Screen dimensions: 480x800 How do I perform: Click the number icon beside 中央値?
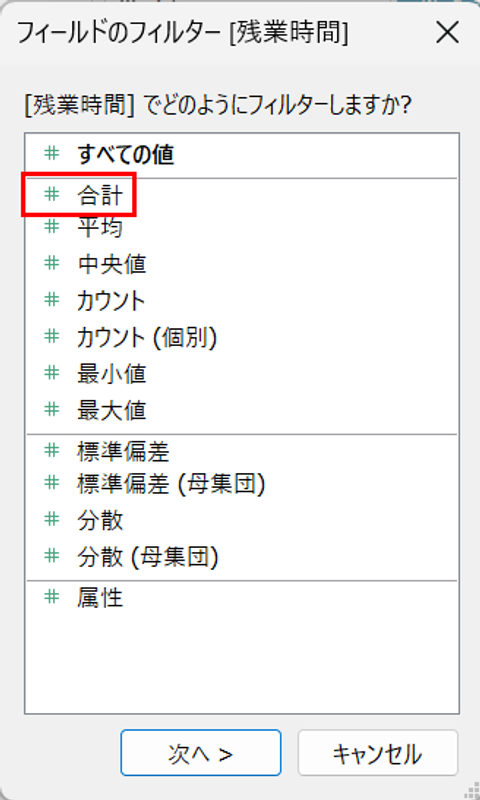coord(52,263)
